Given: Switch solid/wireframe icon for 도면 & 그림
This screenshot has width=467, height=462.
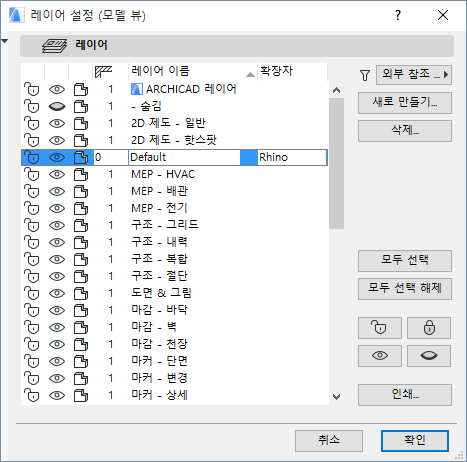Looking at the screenshot, I should [x=81, y=293].
